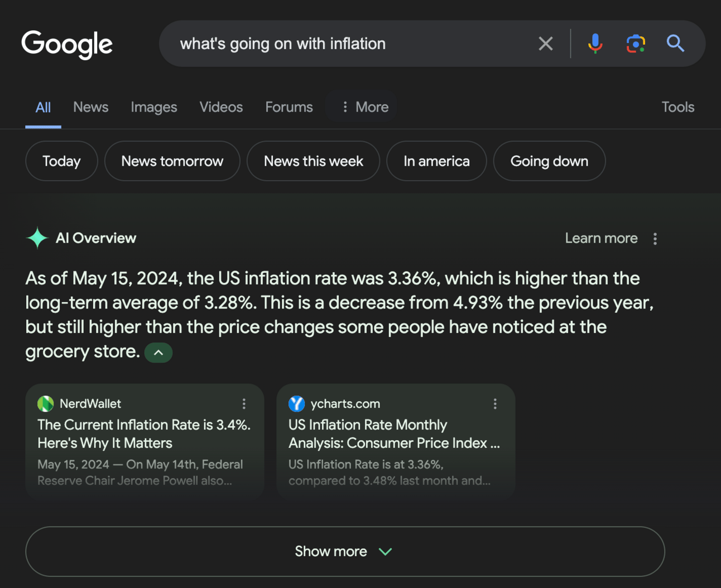Click the ycharts.com favicon
721x588 pixels.
pyautogui.click(x=297, y=403)
